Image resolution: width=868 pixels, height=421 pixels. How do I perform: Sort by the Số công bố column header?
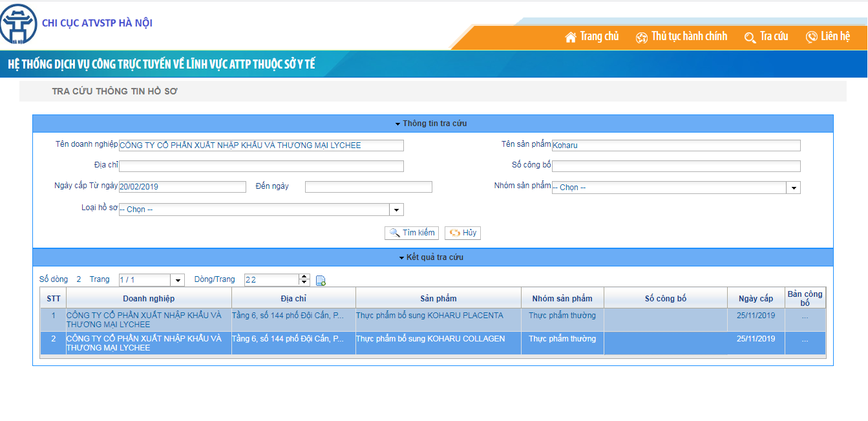(666, 298)
